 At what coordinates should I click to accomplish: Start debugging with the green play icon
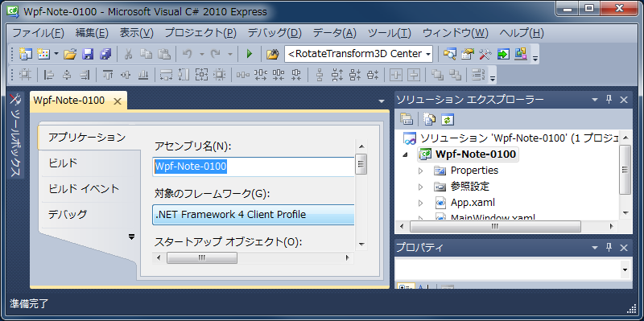[250, 54]
